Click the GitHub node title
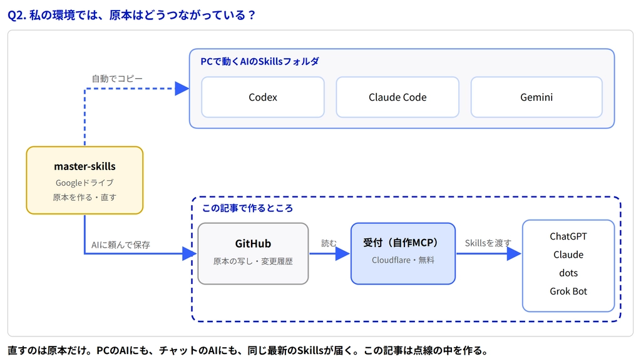Viewport: 641px width, 364px height. pyautogui.click(x=253, y=243)
